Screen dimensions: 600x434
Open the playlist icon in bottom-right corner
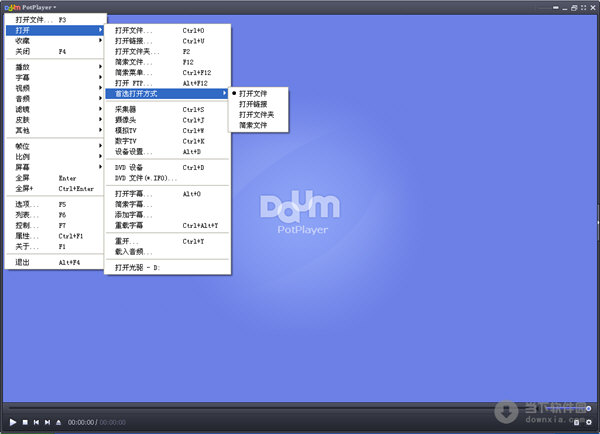[577, 422]
